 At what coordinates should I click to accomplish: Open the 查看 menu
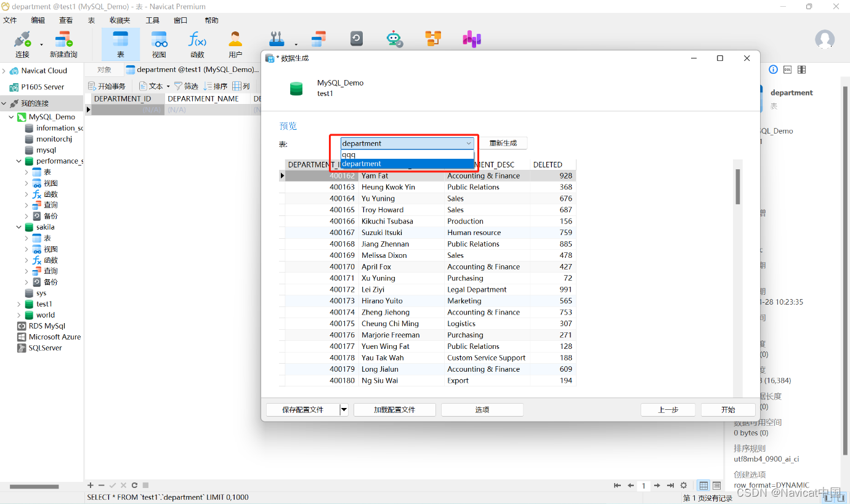coord(66,20)
